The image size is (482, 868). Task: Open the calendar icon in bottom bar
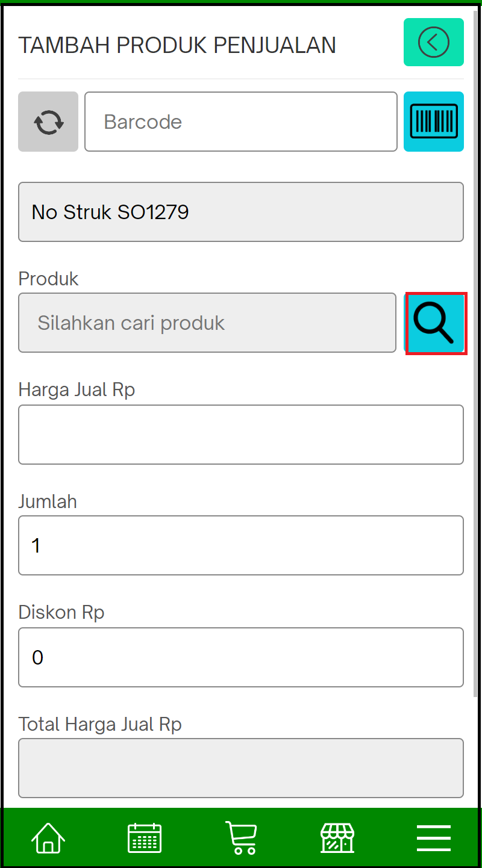coord(145,837)
